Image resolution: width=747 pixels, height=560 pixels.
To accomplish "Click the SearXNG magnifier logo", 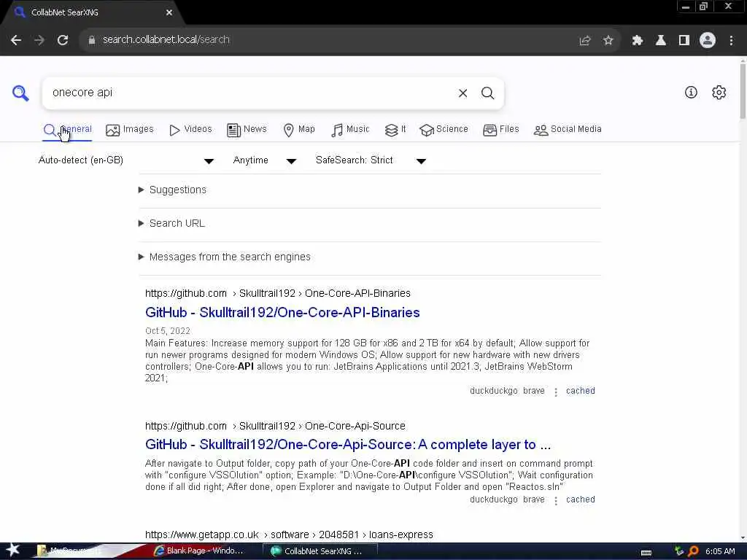I will pos(20,93).
